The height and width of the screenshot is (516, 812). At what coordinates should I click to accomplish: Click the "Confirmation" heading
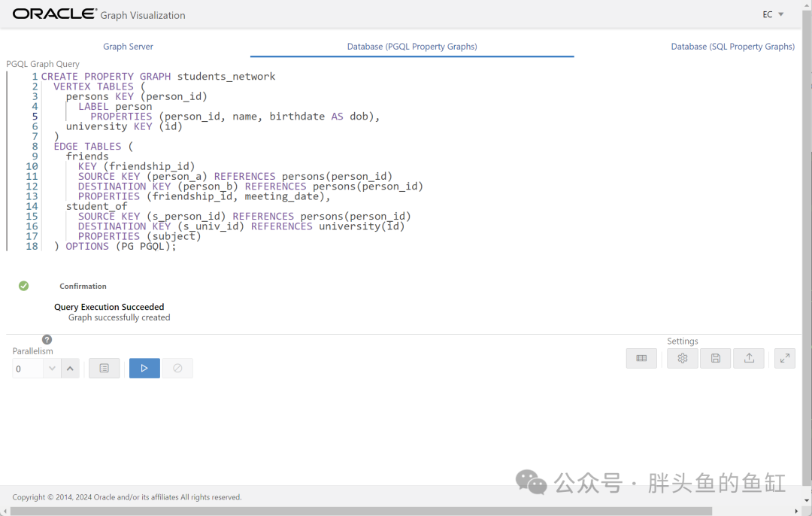click(83, 286)
